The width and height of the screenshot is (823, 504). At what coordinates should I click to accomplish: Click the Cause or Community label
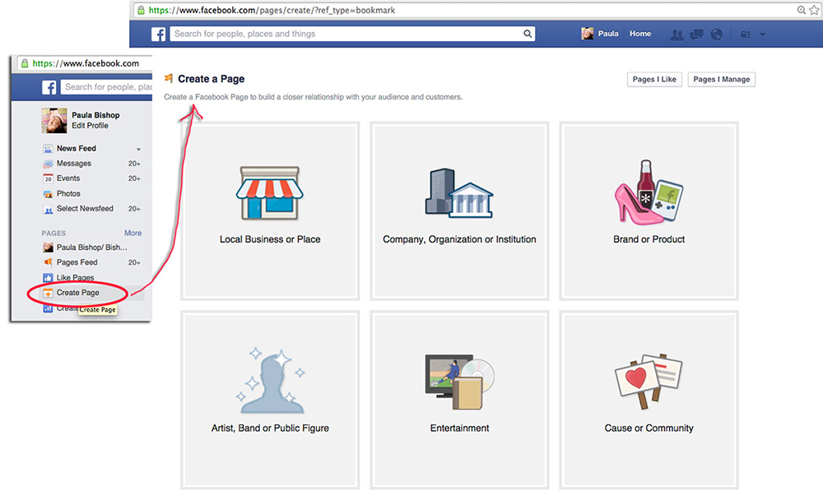pos(649,428)
